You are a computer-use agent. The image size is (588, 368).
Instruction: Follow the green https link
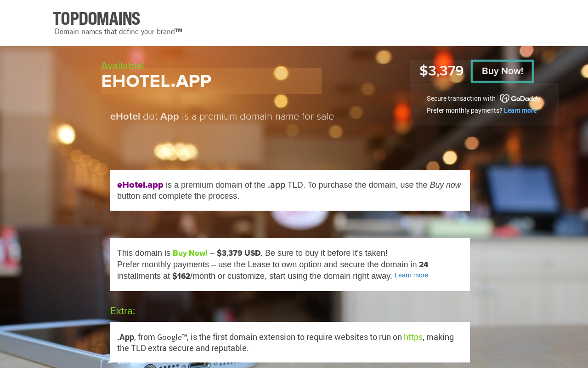tap(413, 337)
